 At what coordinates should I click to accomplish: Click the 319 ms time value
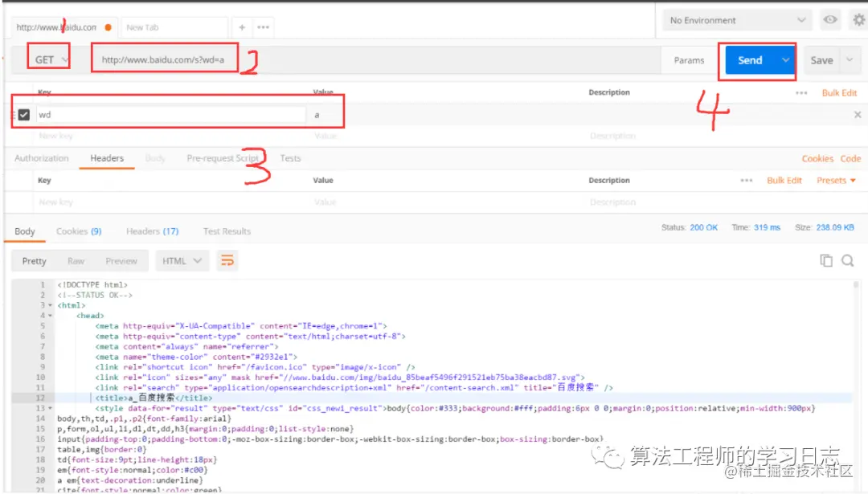(767, 227)
